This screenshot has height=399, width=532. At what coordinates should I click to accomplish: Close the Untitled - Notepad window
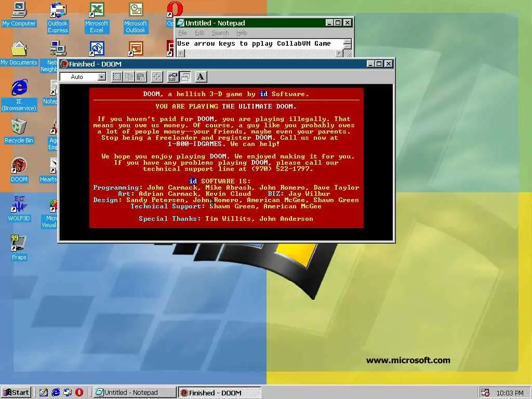tap(348, 23)
